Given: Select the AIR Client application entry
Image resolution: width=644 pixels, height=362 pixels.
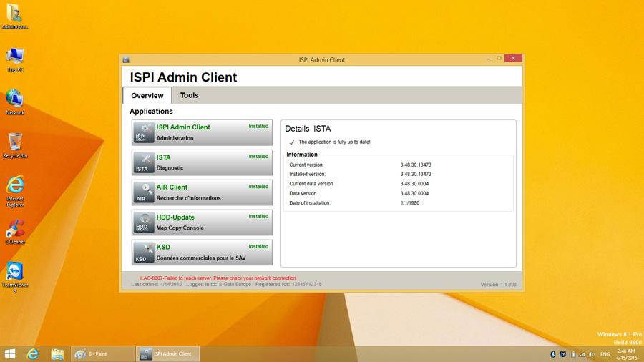Looking at the screenshot, I should tap(202, 192).
